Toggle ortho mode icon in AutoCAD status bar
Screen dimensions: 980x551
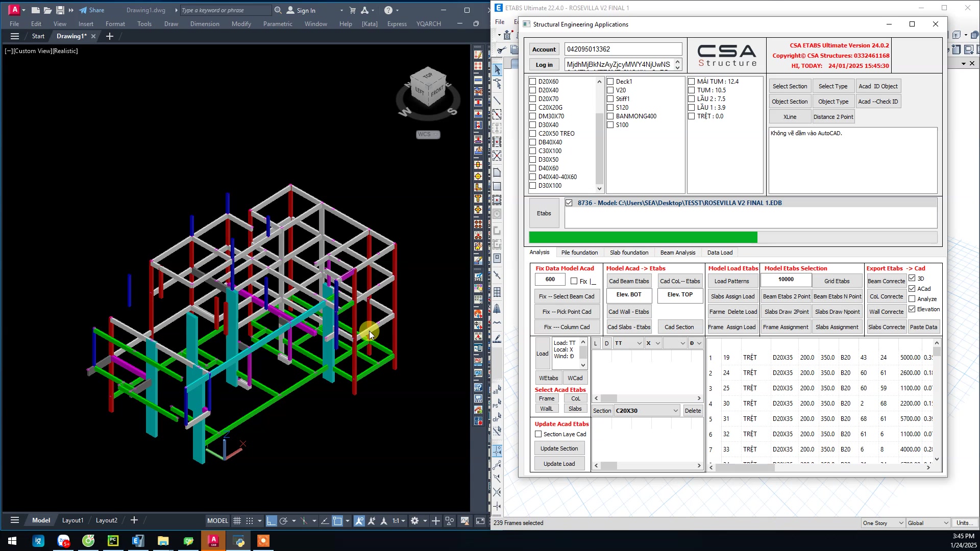[x=271, y=521]
